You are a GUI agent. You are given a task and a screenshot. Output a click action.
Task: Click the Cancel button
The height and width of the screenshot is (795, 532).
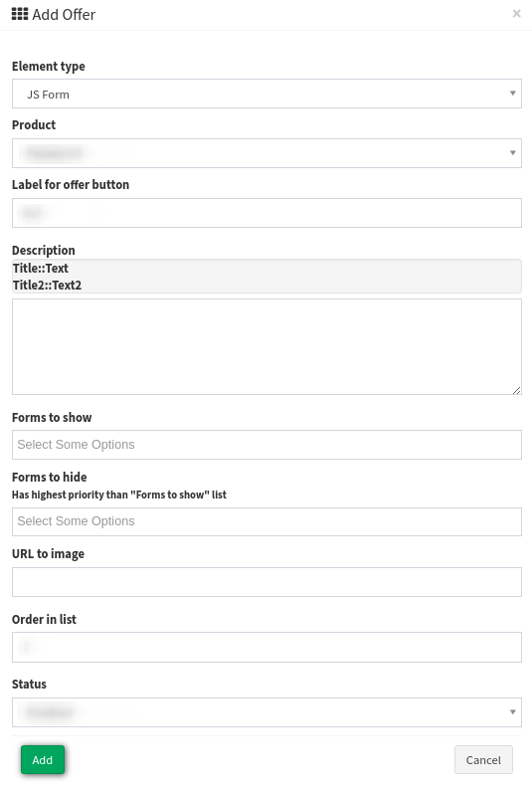(483, 760)
